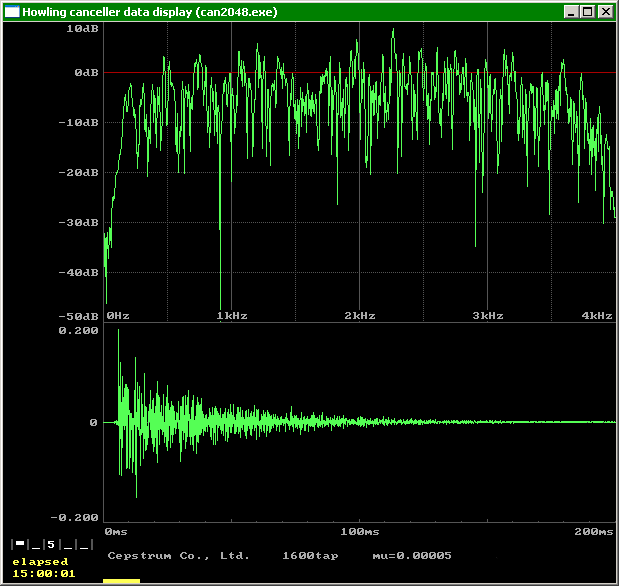Click the window title text in the title bar
The image size is (619, 586).
pyautogui.click(x=150, y=12)
